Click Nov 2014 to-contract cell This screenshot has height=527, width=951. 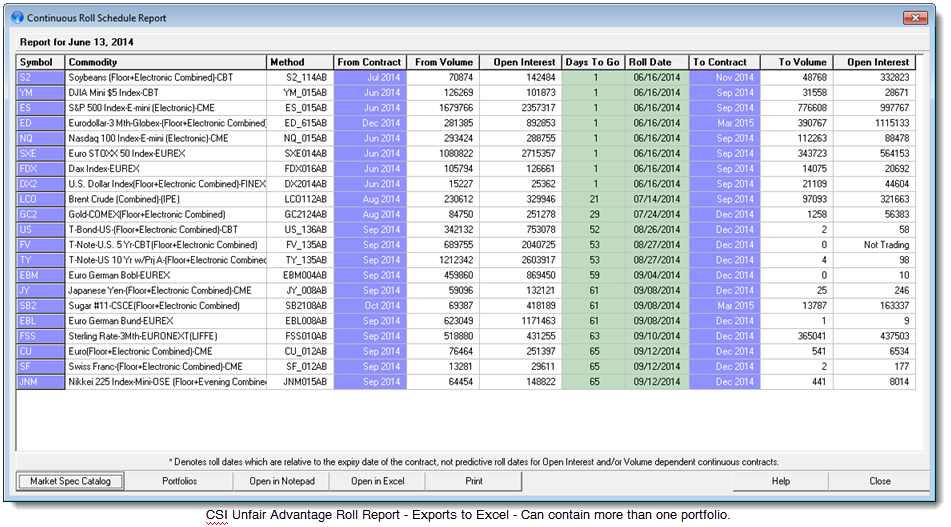724,78
